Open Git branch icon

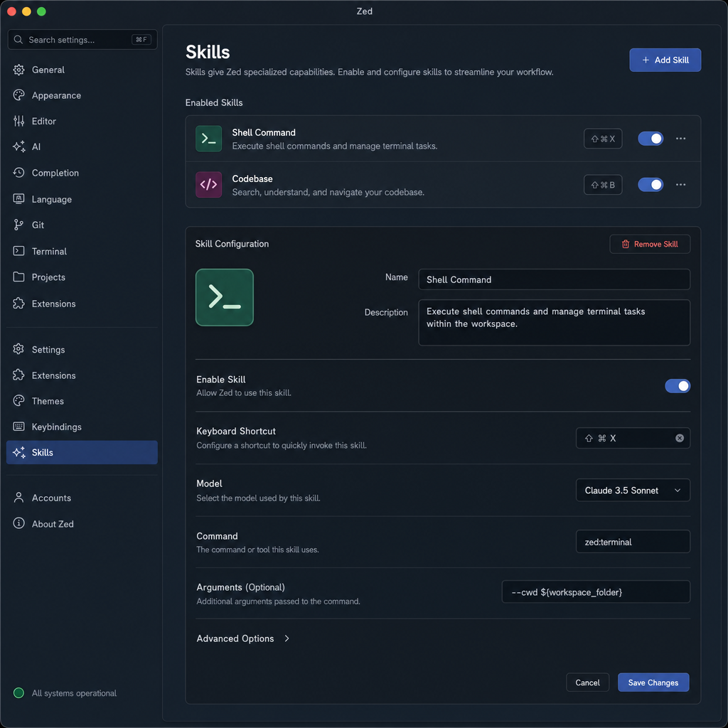click(18, 225)
